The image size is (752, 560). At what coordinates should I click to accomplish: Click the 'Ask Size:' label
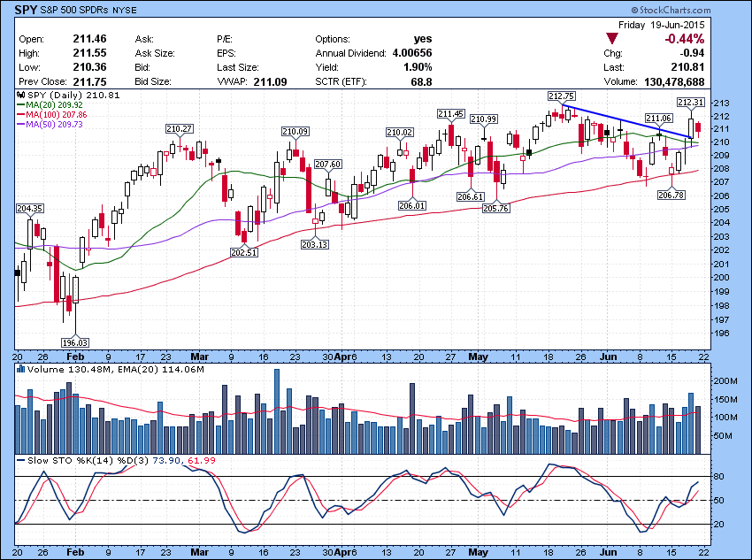coord(155,53)
